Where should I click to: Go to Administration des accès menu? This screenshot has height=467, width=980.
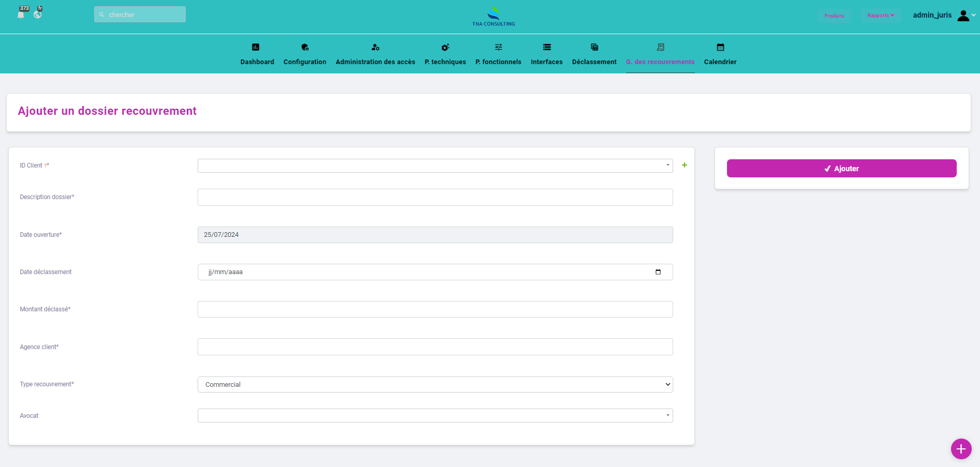[375, 62]
